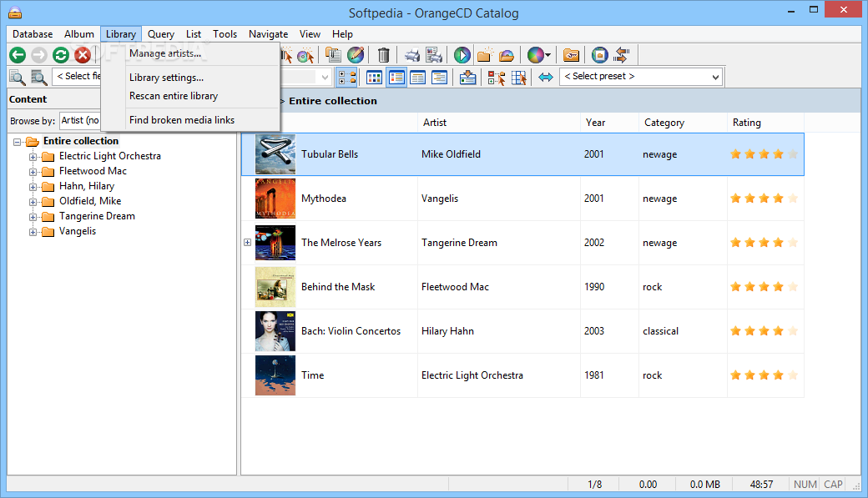The image size is (868, 498).
Task: Expand the Vangelis folder node
Action: click(33, 233)
